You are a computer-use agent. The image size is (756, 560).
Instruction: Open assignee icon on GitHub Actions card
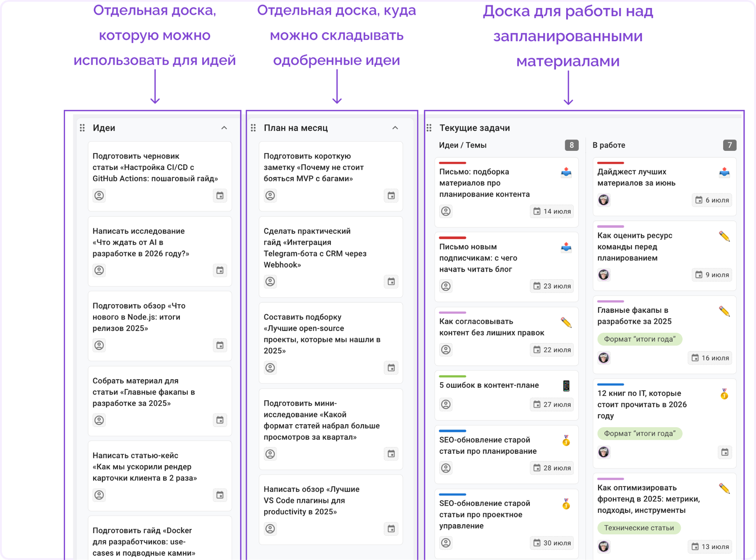pos(99,195)
